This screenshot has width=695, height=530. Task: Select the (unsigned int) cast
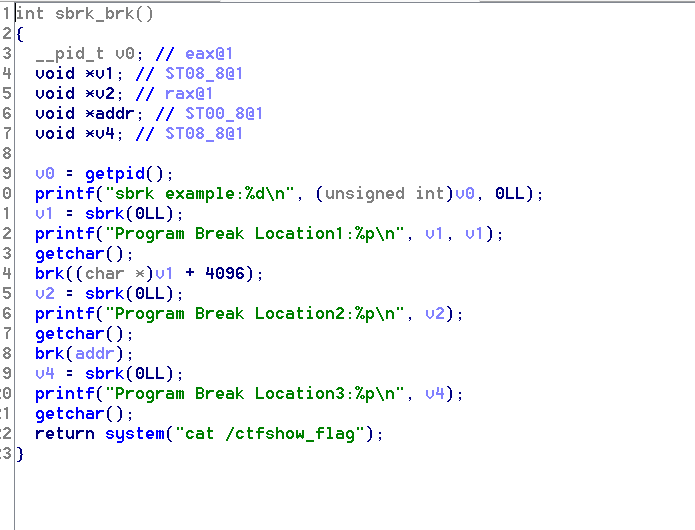click(379, 194)
